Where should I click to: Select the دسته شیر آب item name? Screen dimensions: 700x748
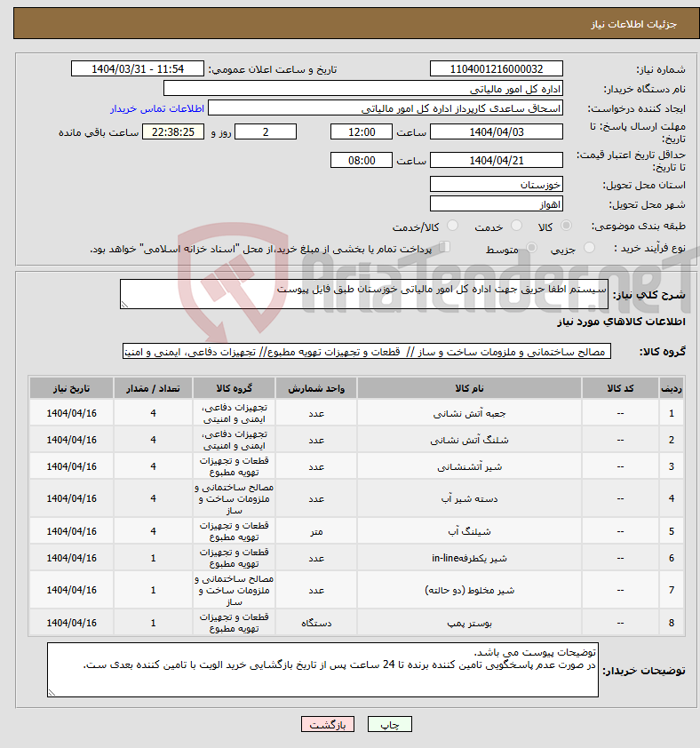point(469,498)
